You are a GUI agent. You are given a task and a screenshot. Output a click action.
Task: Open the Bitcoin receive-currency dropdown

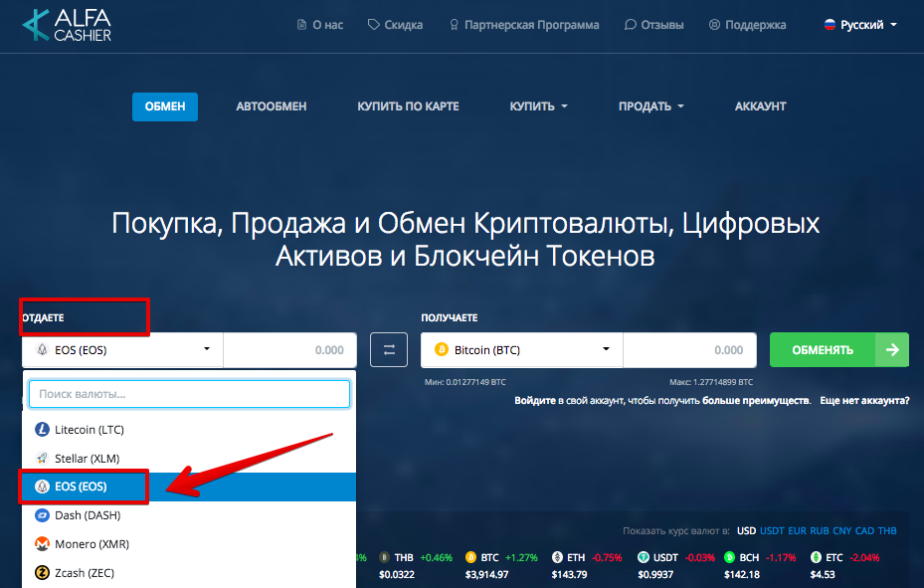pos(522,350)
